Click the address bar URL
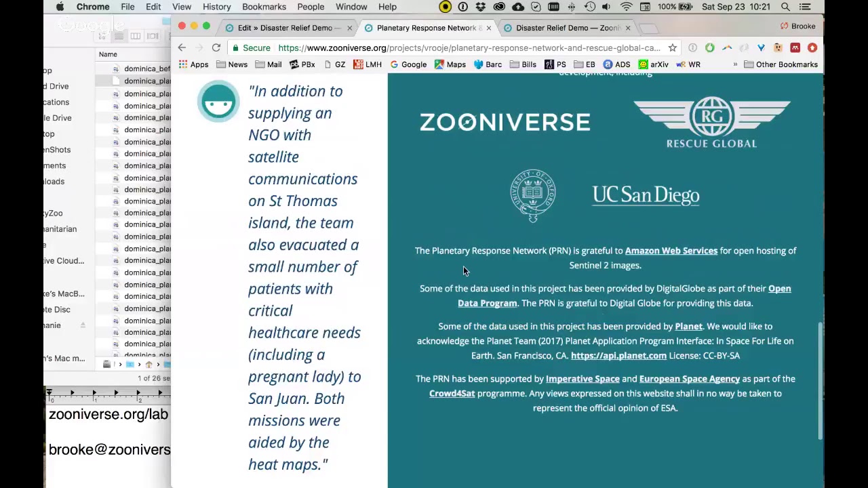868x488 pixels. pyautogui.click(x=469, y=47)
